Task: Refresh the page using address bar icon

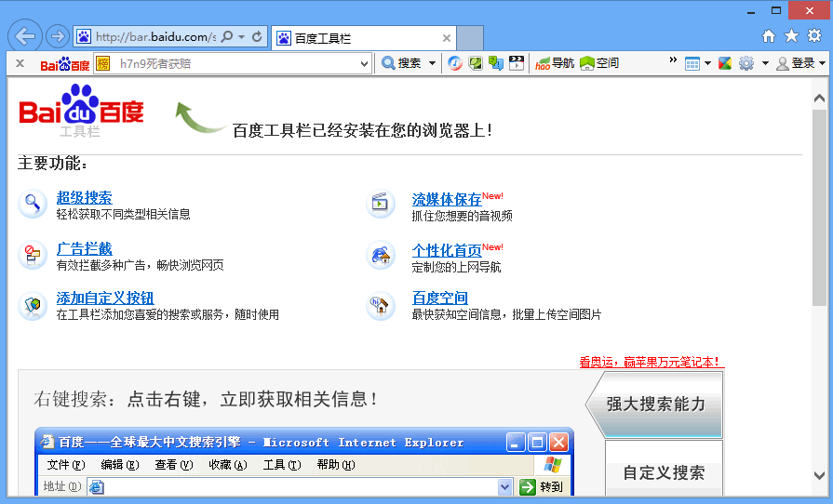Action: coord(257,36)
